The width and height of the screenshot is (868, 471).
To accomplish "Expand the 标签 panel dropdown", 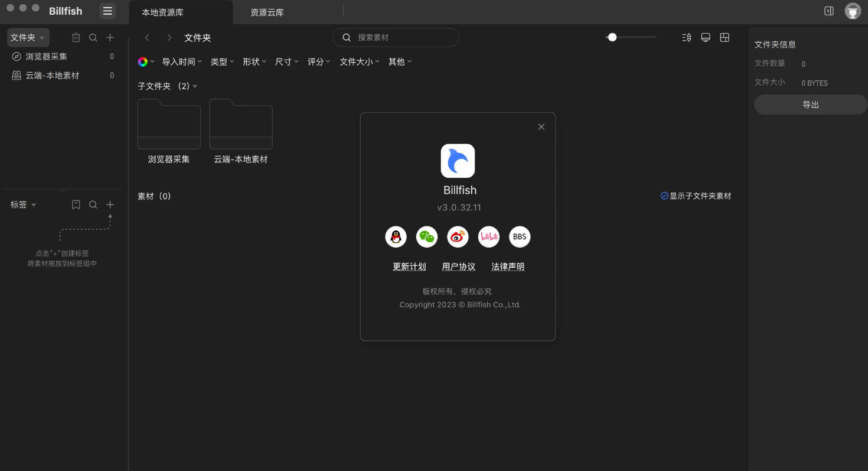I will [24, 204].
